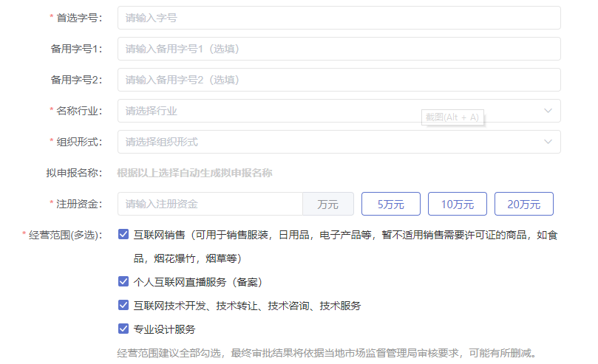This screenshot has height=364, width=598.
Task: Toggle the 互联网销售 checkbox
Action: tap(123, 235)
